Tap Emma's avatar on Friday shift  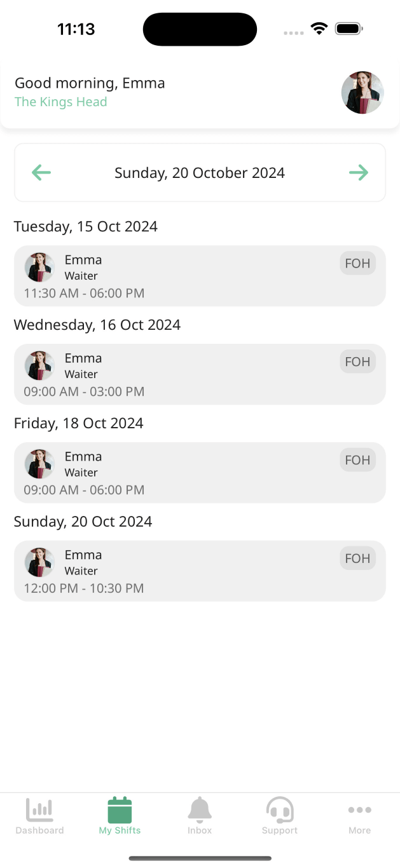click(x=39, y=465)
